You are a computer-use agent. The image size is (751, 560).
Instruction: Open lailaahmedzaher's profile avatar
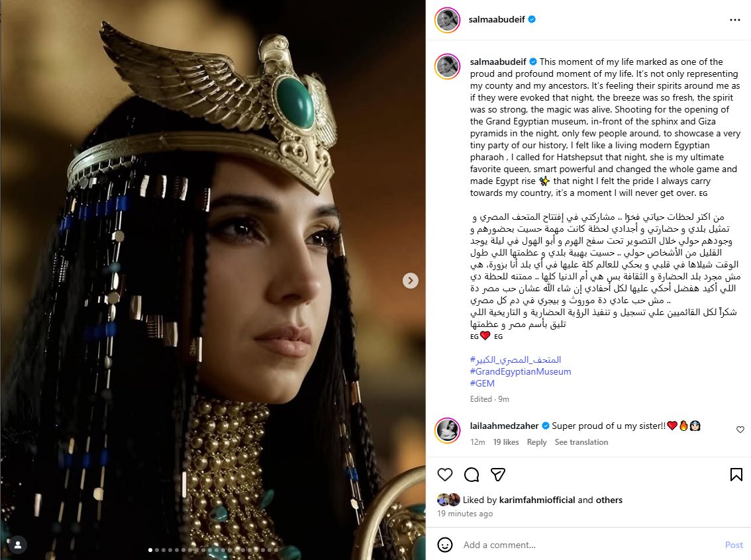[x=447, y=430]
